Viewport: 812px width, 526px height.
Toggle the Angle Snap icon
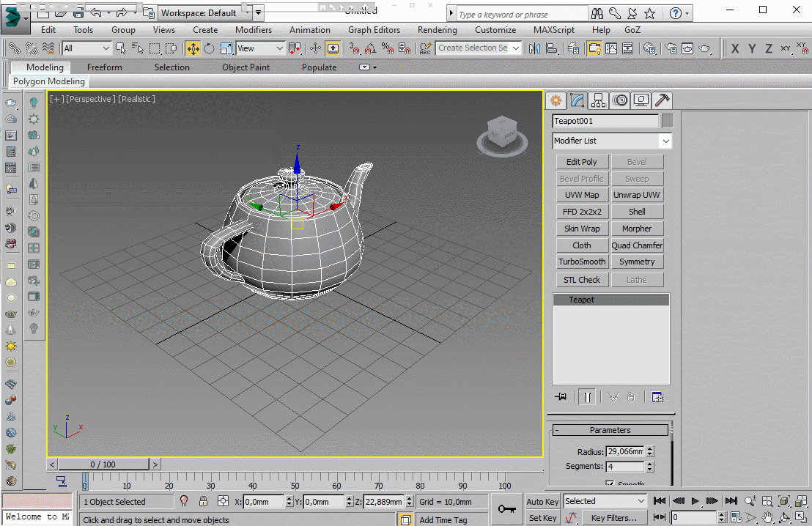tap(371, 48)
